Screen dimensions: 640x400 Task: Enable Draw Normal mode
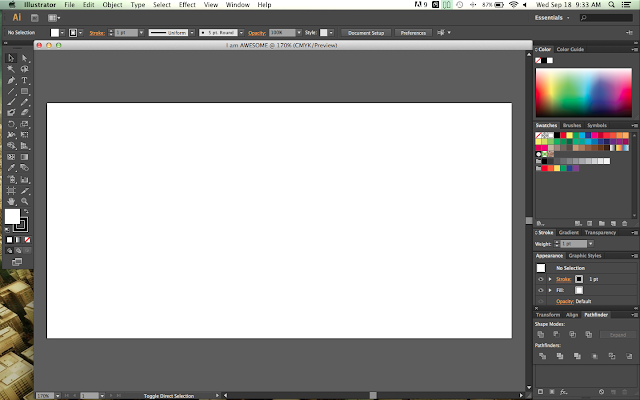coord(9,251)
